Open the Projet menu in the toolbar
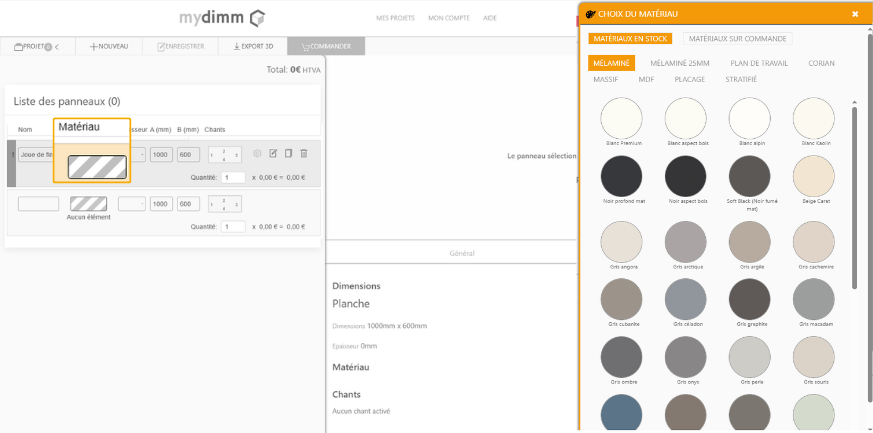 coord(37,46)
